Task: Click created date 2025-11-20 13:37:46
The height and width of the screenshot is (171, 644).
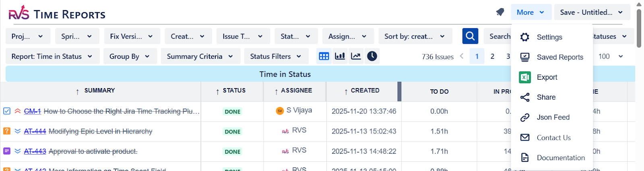Action: 364,111
